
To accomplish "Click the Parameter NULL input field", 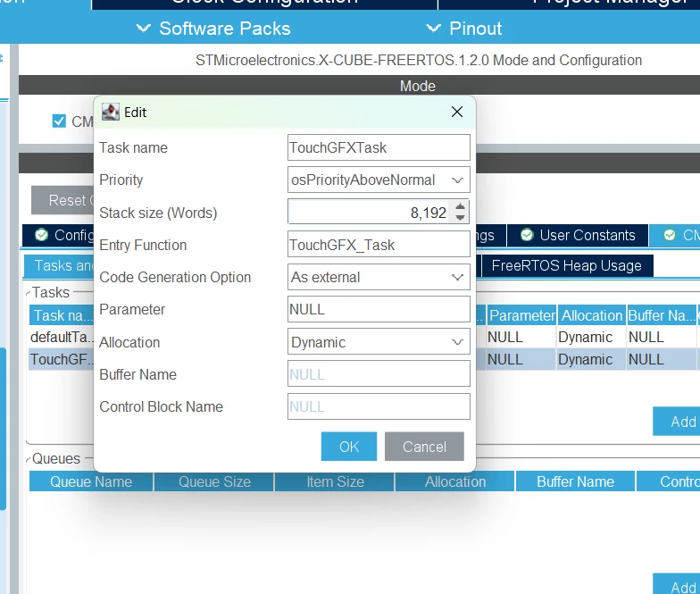I will click(379, 309).
